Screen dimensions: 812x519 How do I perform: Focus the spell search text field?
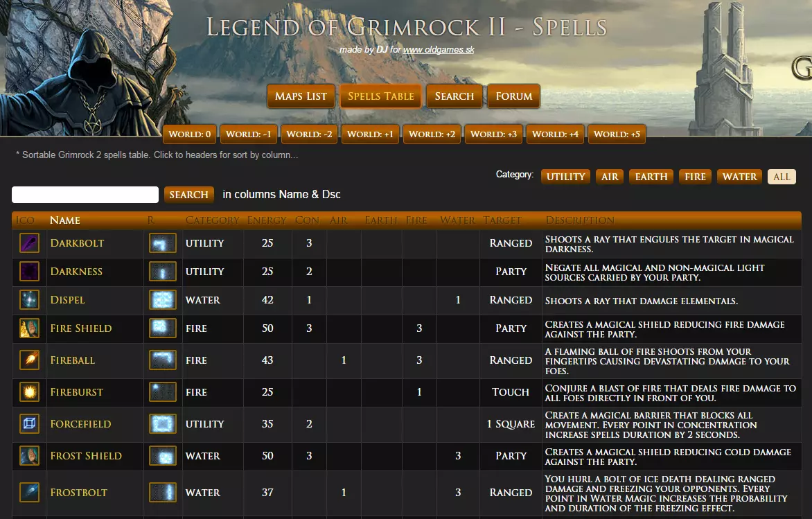85,195
